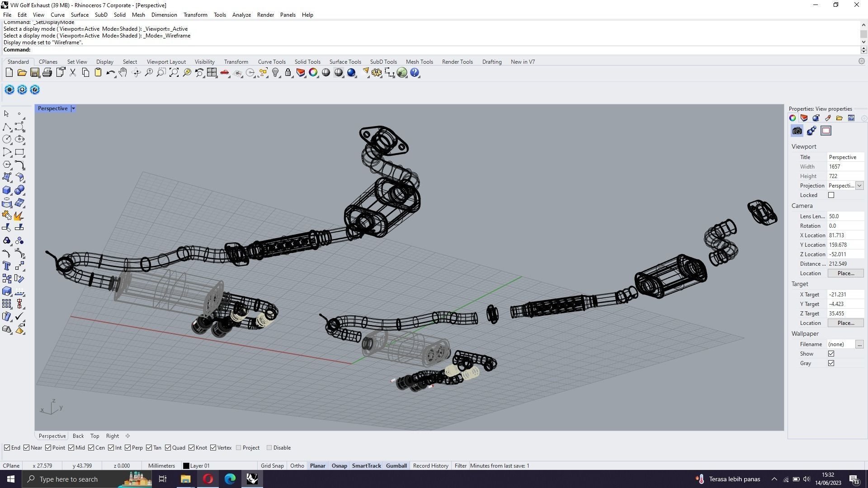Switch to the Mesh Tools toolbar tab

[419, 62]
